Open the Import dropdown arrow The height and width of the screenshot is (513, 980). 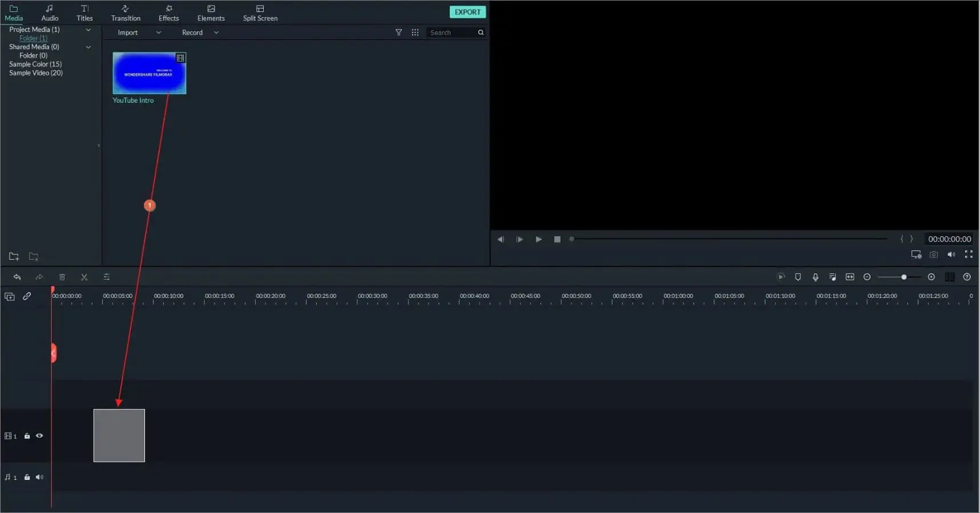pyautogui.click(x=159, y=33)
